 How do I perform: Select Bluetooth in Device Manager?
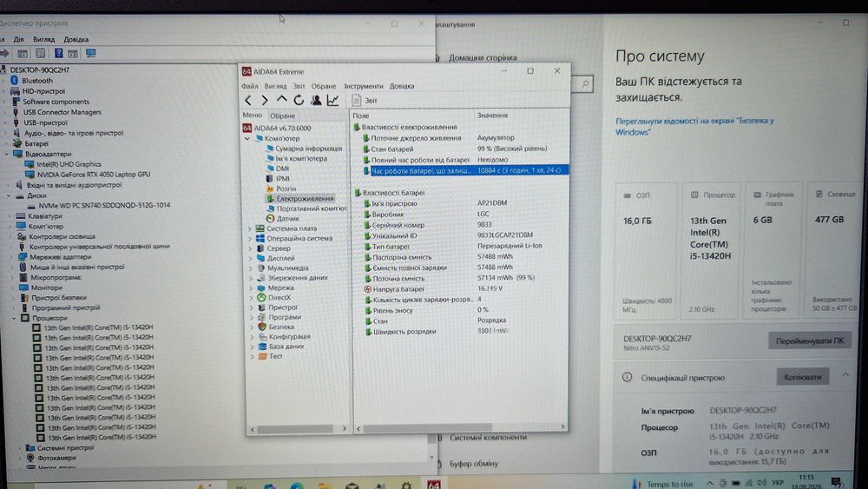coord(37,80)
